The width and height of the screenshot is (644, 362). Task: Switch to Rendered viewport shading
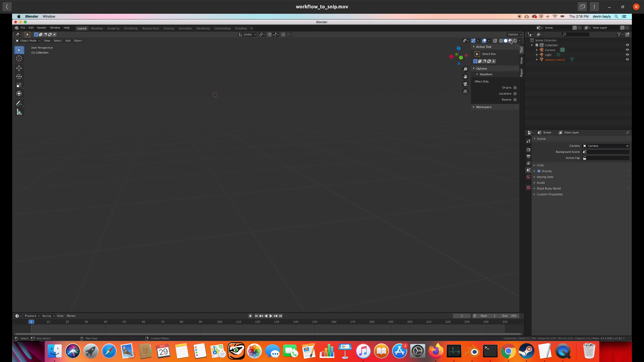pos(515,41)
